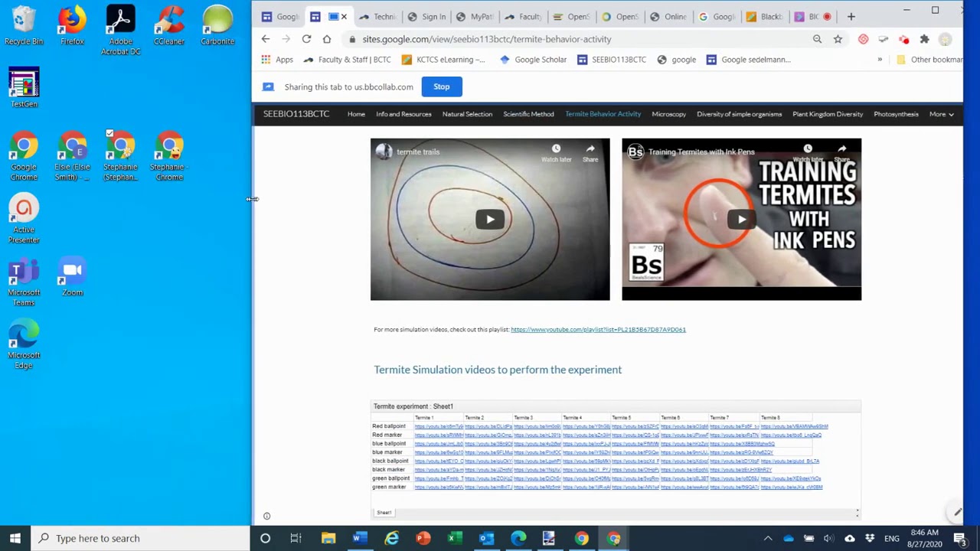Viewport: 980px width, 551px height.
Task: Open the Photosynthesis page
Action: (896, 114)
